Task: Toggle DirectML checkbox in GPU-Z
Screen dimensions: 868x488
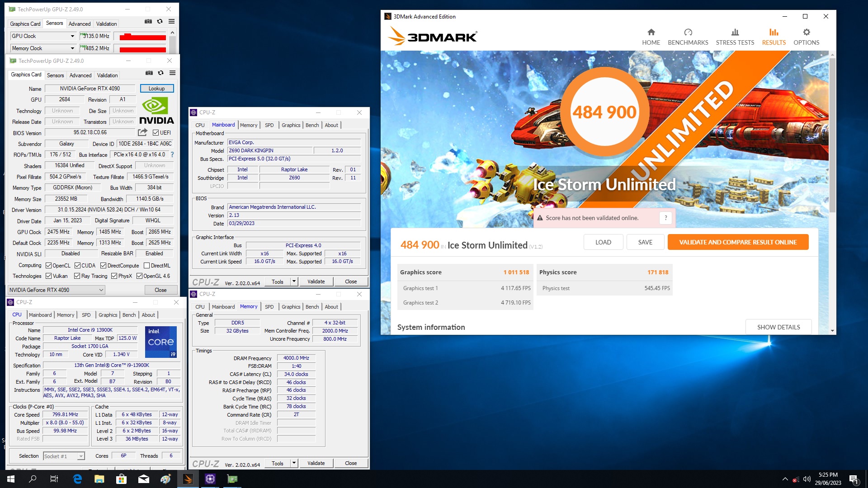Action: [146, 266]
